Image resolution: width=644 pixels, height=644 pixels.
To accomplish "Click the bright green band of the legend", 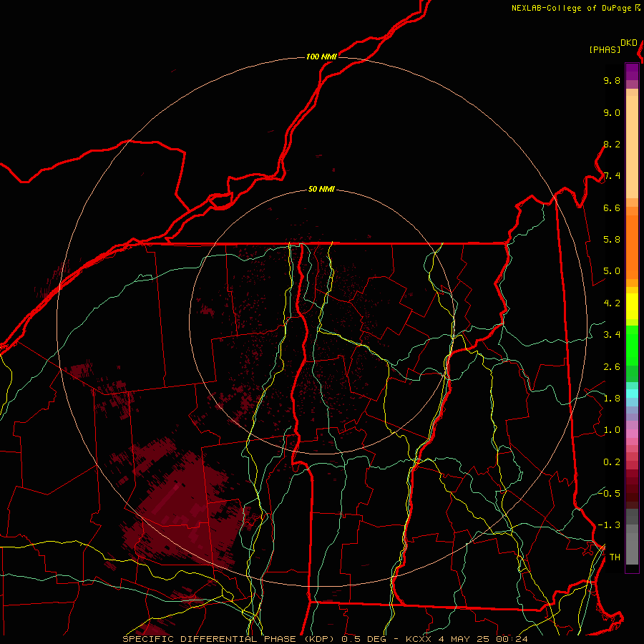I will click(x=632, y=346).
